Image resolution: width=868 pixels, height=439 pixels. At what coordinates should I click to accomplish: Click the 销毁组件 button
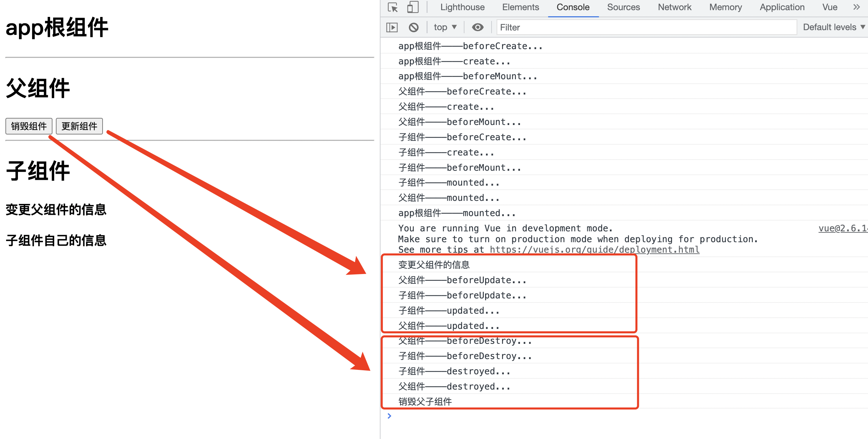pyautogui.click(x=29, y=126)
